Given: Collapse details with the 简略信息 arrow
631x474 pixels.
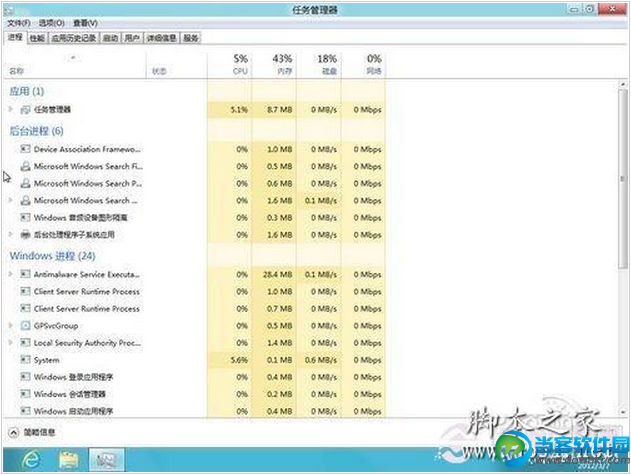Looking at the screenshot, I should tap(13, 433).
